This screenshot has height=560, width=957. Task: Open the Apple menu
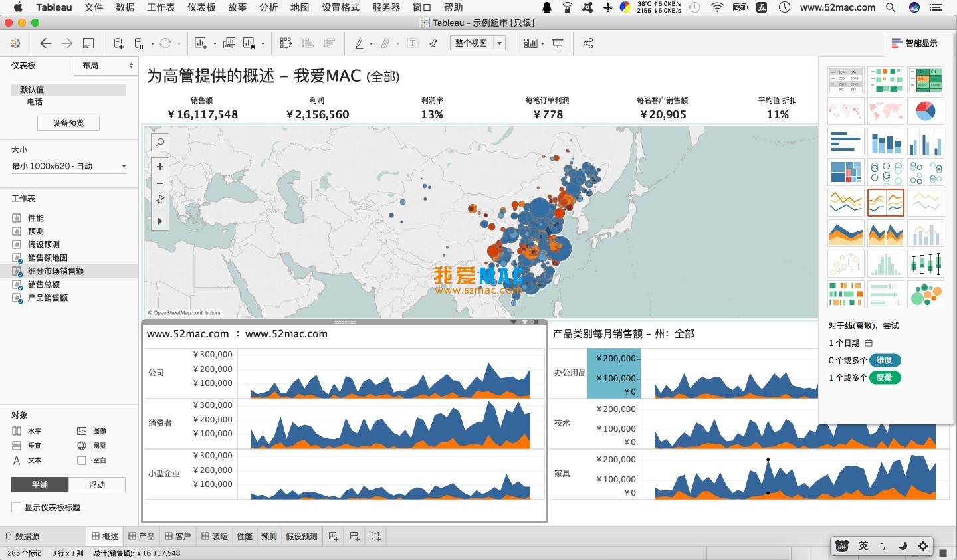coord(18,7)
